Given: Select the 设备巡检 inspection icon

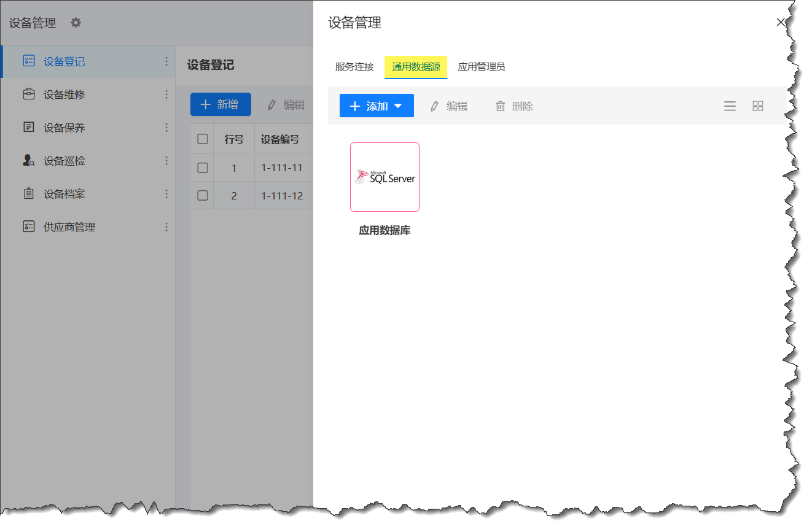Looking at the screenshot, I should [x=29, y=160].
